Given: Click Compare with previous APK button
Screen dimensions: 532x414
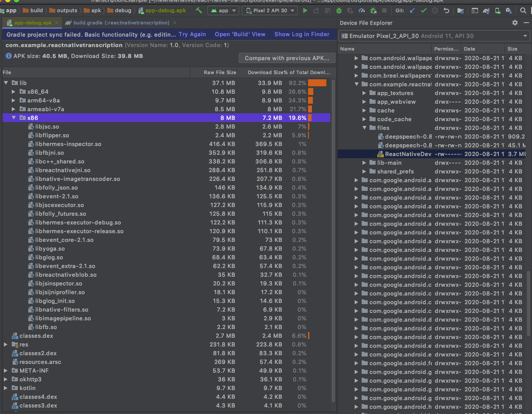Looking at the screenshot, I should (x=287, y=58).
